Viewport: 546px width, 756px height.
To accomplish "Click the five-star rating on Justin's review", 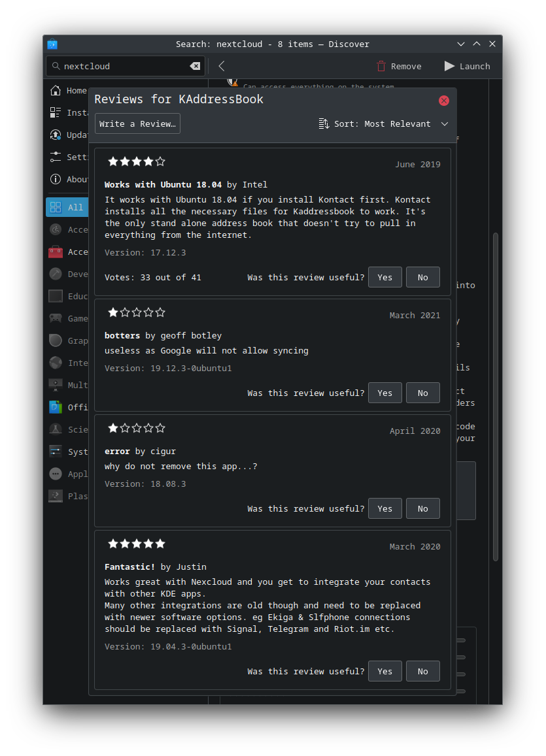I will coord(137,544).
